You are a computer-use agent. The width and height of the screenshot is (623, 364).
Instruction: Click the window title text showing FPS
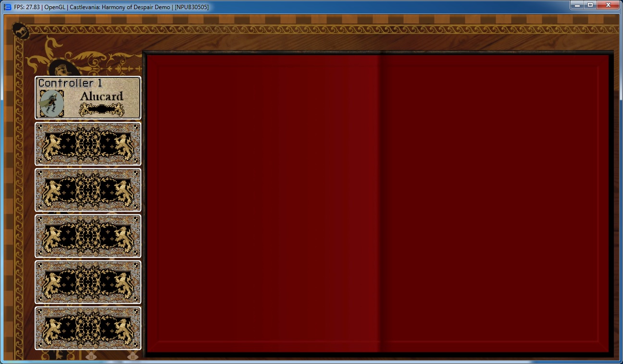coord(111,7)
